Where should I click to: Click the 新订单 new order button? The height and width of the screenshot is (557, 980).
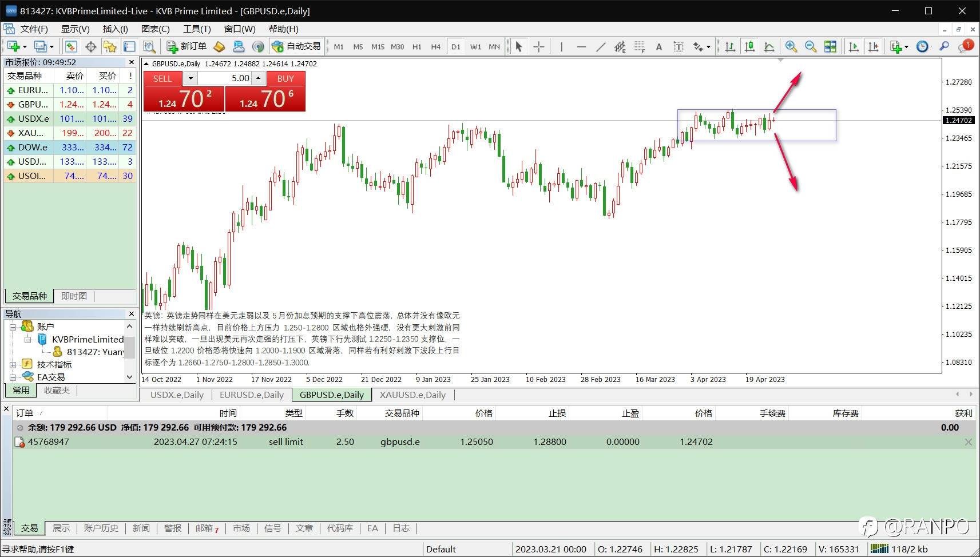tap(187, 46)
